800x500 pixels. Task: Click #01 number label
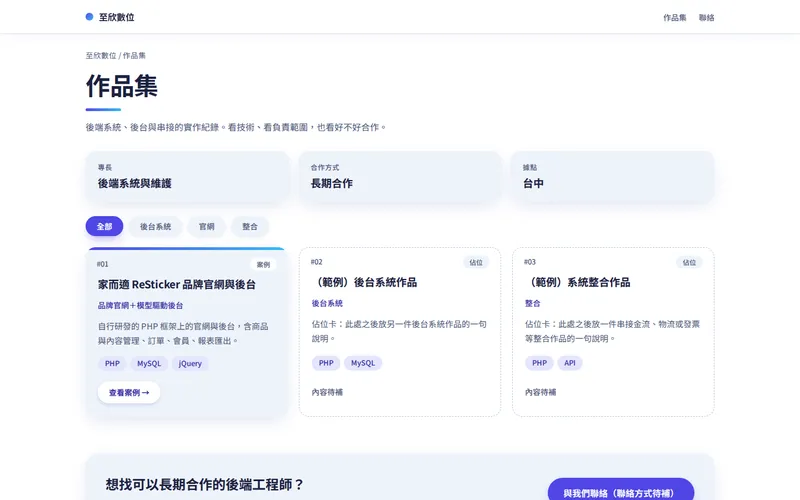[x=103, y=264]
